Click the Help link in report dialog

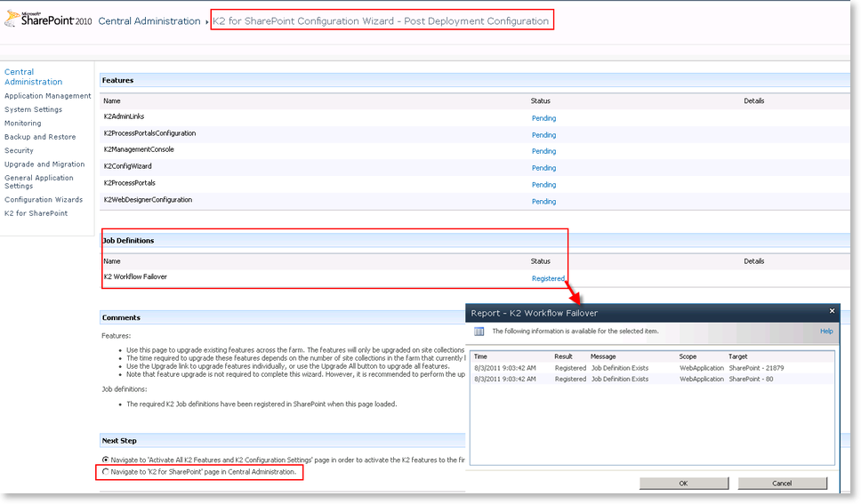826,331
